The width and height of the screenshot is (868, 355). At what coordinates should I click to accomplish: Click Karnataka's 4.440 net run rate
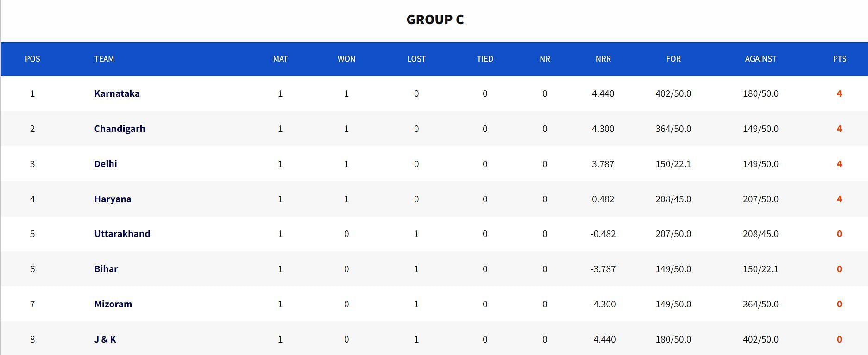[603, 93]
